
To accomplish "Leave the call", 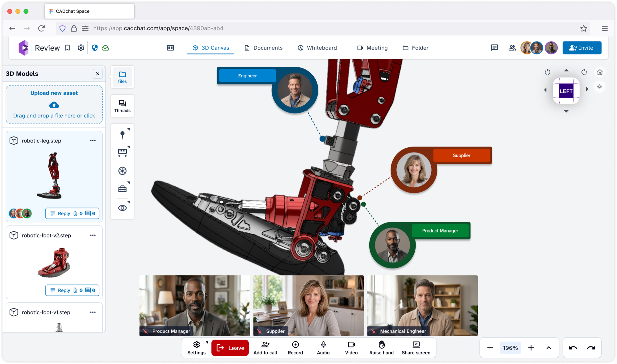I will tap(230, 348).
